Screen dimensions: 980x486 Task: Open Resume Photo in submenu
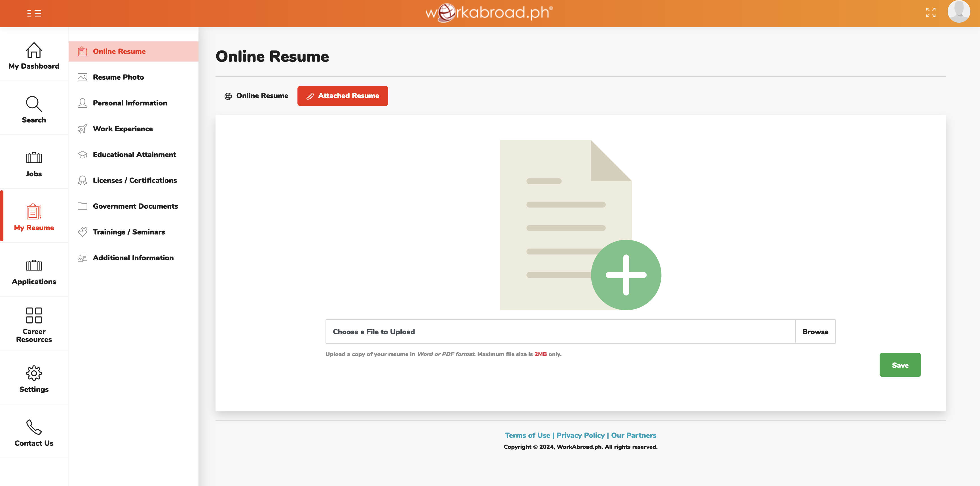pyautogui.click(x=118, y=77)
